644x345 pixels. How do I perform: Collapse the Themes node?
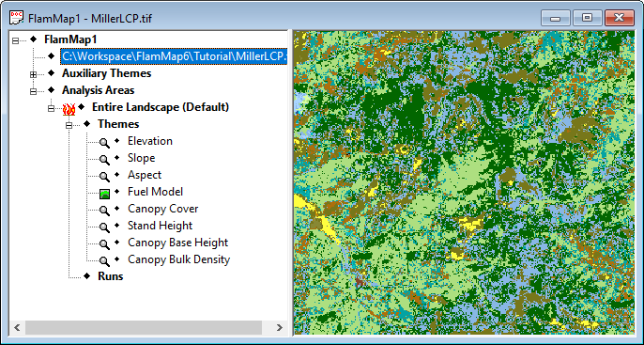[69, 125]
